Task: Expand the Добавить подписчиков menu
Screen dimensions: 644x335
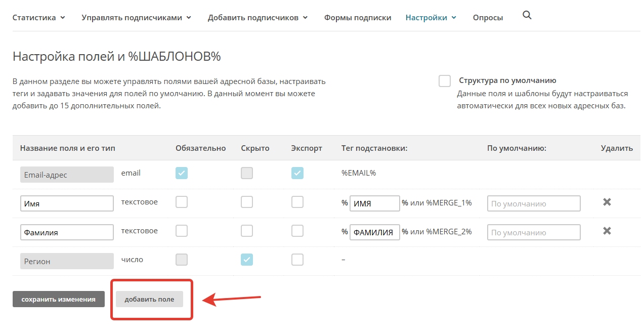Action: [x=257, y=18]
